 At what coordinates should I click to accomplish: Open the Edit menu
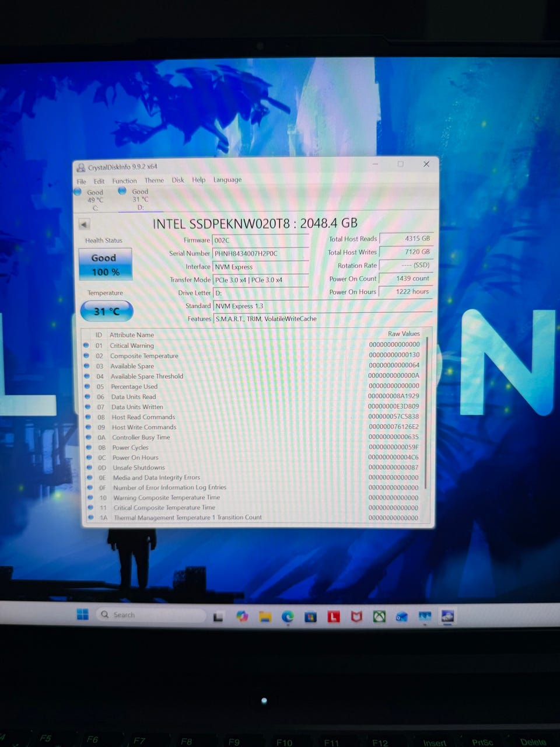[x=99, y=181]
